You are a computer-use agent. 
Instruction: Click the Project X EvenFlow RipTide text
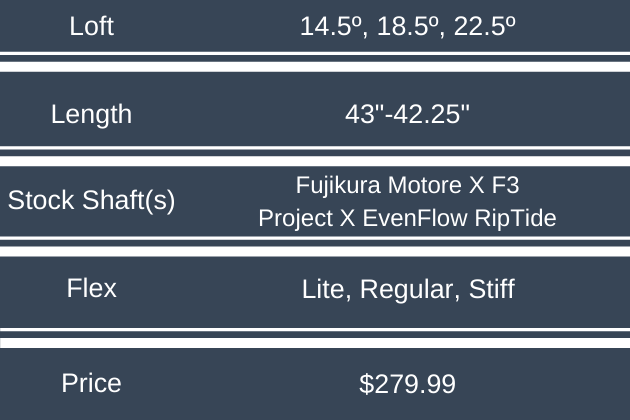(x=407, y=217)
